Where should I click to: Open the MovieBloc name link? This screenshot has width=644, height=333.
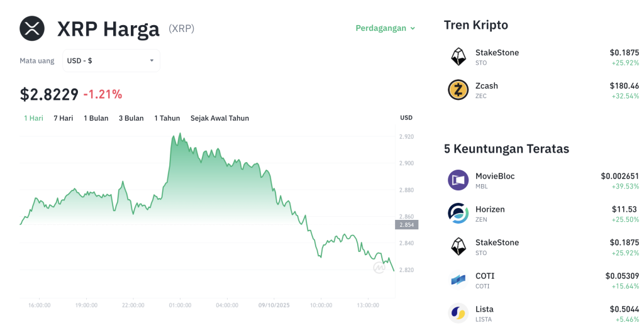point(495,176)
